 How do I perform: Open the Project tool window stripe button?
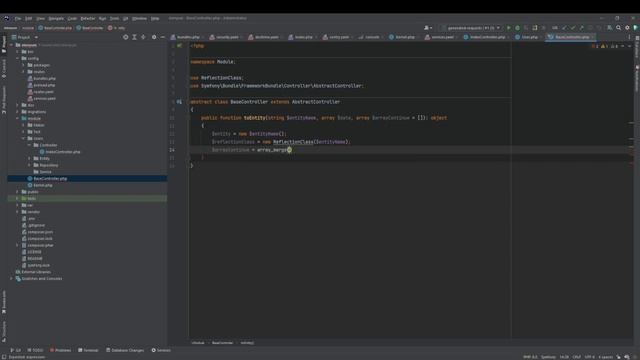4,44
